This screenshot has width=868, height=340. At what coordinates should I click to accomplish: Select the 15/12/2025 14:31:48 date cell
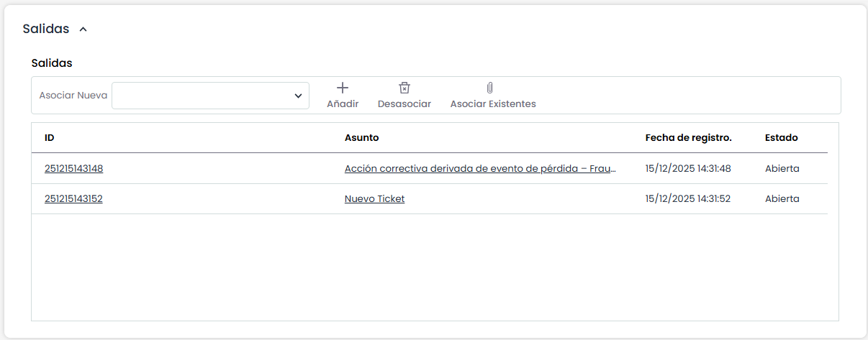tap(688, 169)
